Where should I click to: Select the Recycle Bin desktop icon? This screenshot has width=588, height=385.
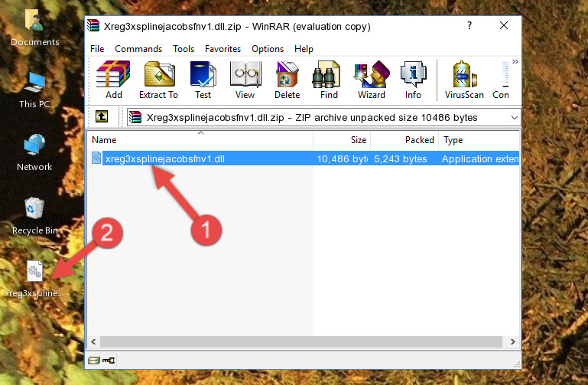click(x=34, y=216)
